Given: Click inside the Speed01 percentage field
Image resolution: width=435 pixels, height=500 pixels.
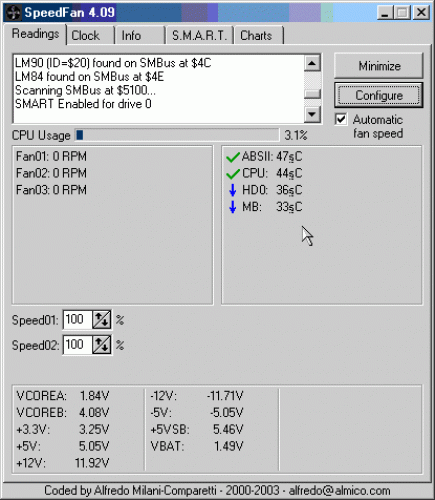Looking at the screenshot, I should coord(77,320).
